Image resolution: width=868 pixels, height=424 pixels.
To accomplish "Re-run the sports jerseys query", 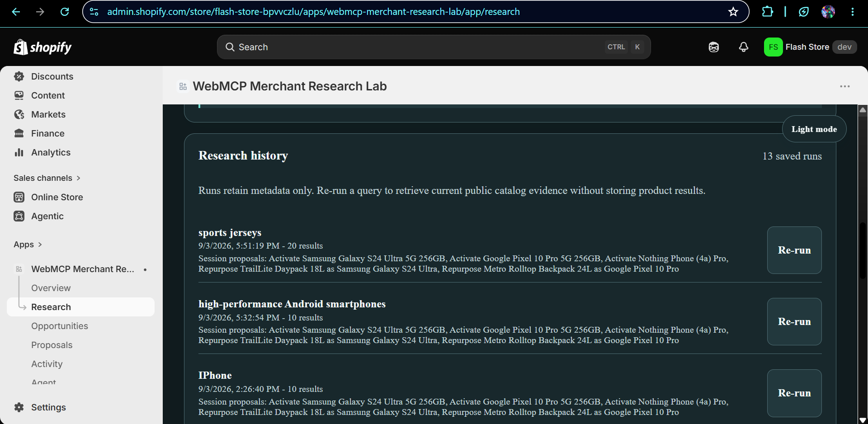I will tap(794, 250).
